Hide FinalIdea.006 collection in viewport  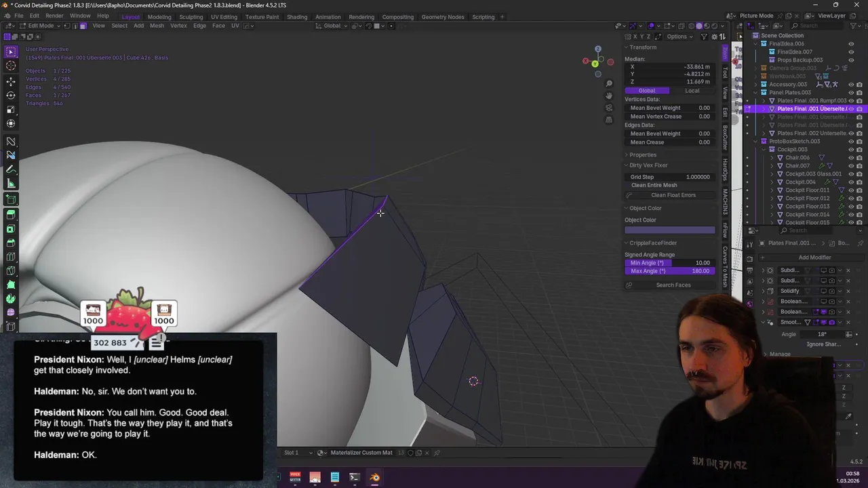point(851,43)
